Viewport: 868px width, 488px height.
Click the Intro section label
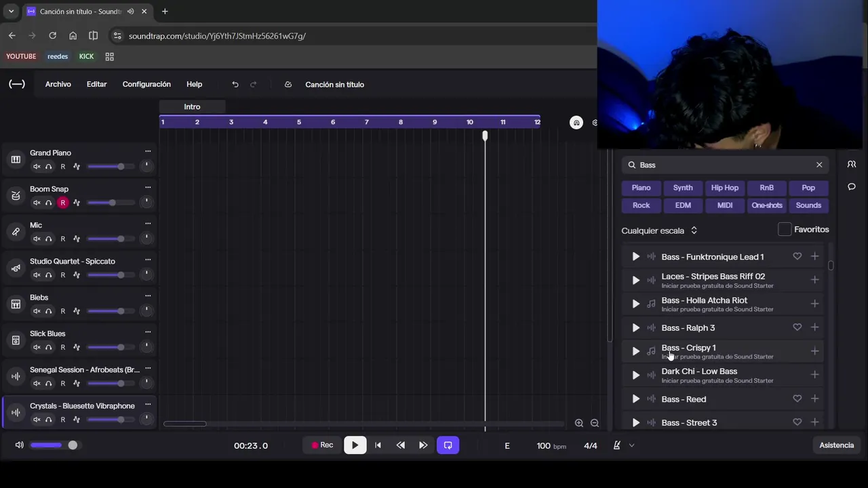192,106
